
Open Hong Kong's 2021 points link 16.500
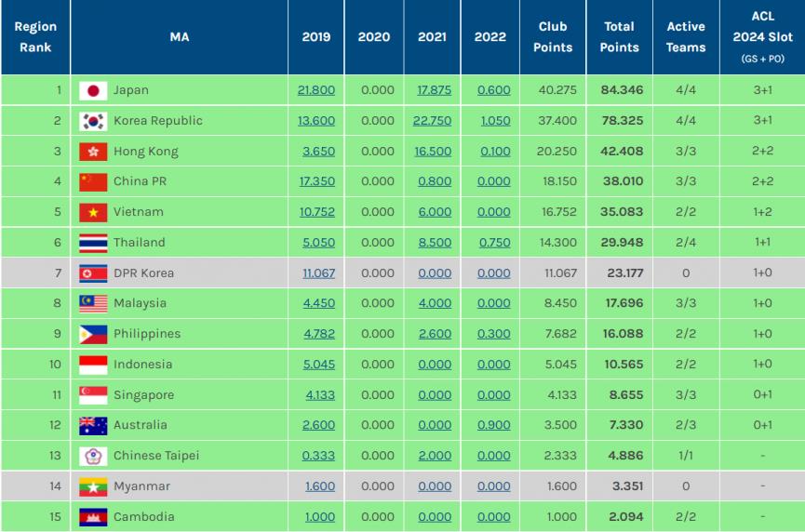click(x=434, y=152)
